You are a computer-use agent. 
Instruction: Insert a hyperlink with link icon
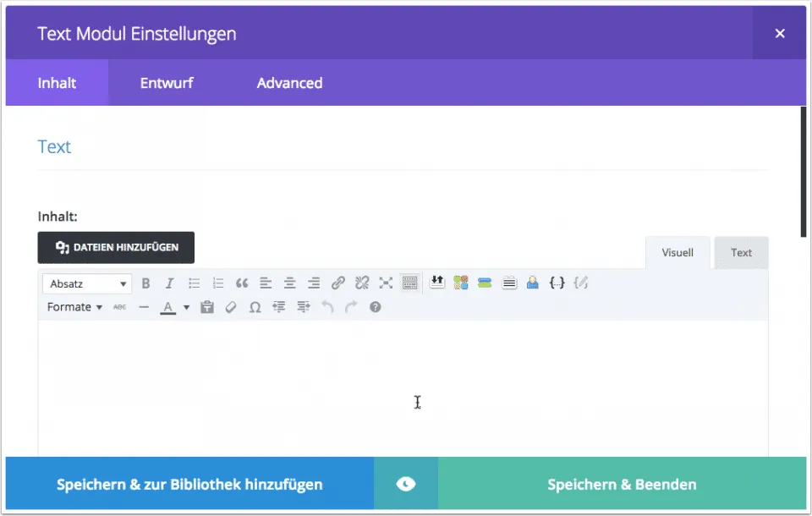click(x=337, y=283)
